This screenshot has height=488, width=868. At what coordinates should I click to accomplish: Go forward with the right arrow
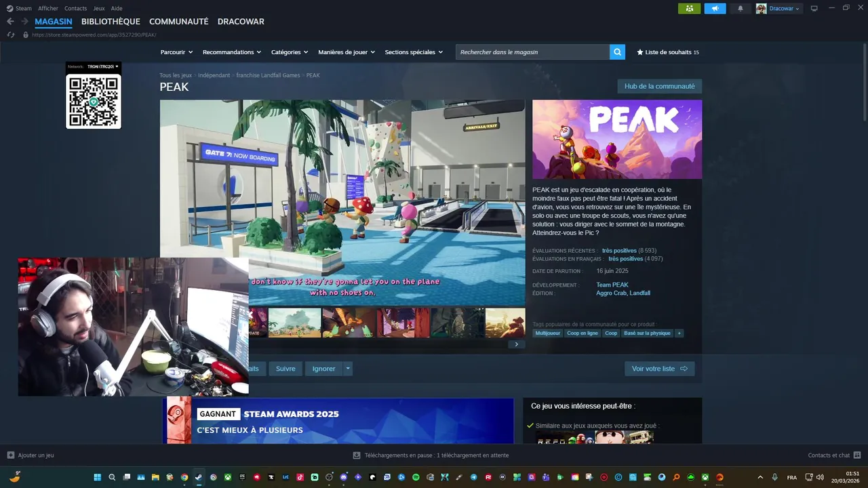pos(24,22)
